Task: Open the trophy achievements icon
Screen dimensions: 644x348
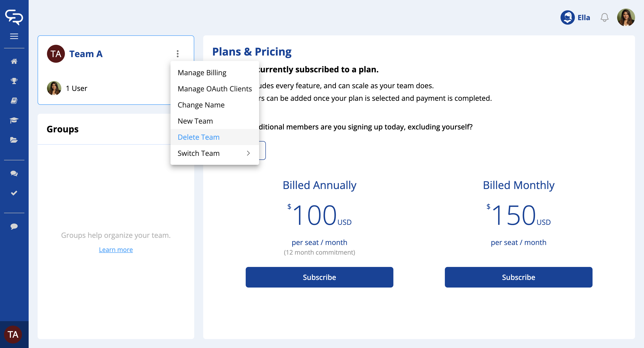Action: (14, 81)
